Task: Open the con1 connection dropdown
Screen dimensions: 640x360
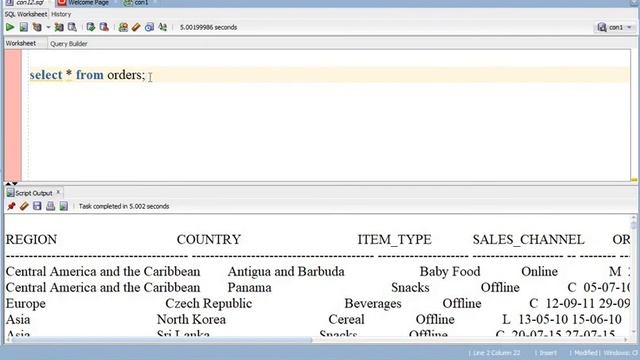Action: pyautogui.click(x=615, y=27)
